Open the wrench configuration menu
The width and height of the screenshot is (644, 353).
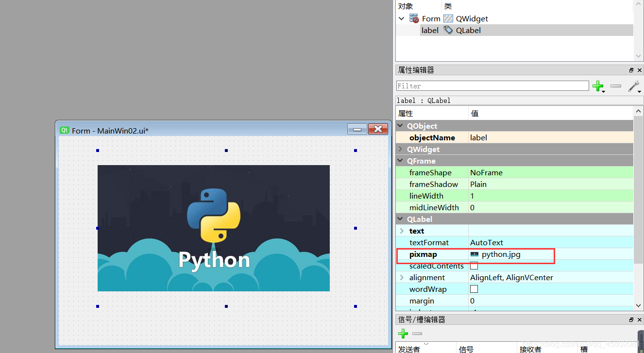(633, 86)
